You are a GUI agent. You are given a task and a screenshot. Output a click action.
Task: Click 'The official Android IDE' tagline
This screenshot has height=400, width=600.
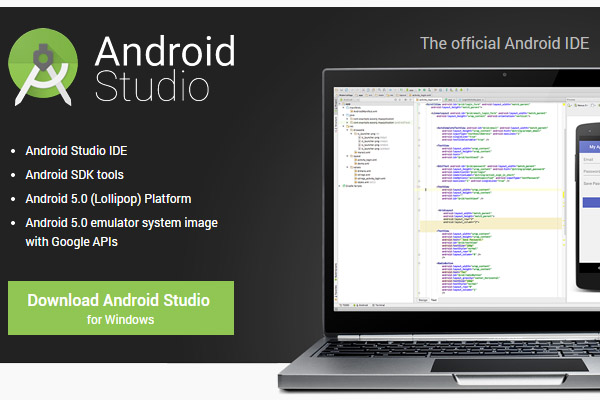tap(505, 43)
